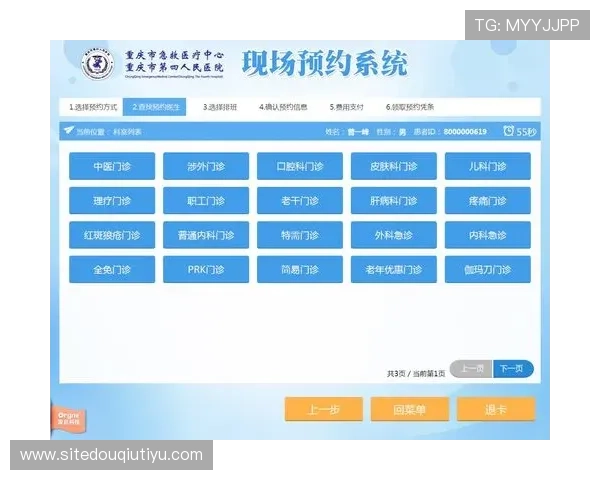
Task: Select the 涉外门诊 department
Action: pyautogui.click(x=206, y=166)
